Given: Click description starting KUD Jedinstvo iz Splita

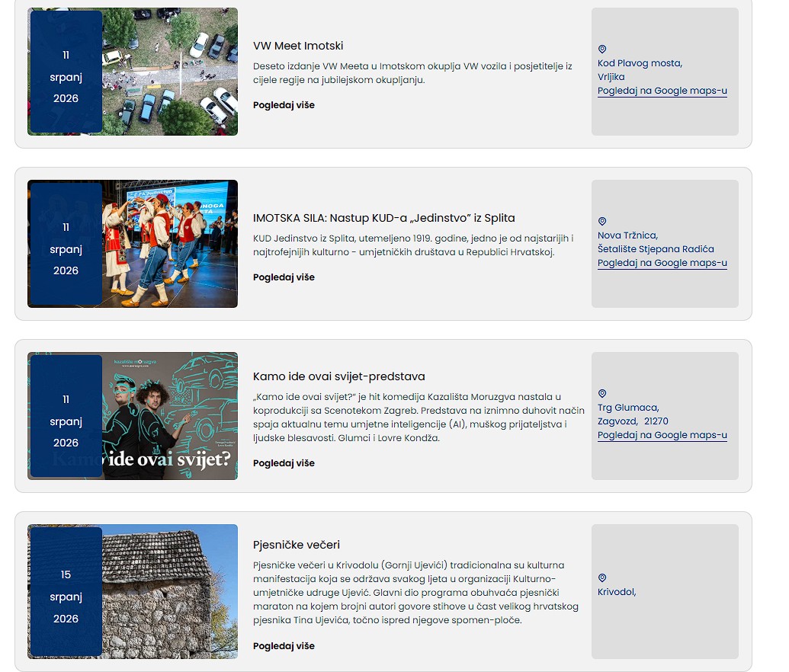Looking at the screenshot, I should pyautogui.click(x=413, y=245).
